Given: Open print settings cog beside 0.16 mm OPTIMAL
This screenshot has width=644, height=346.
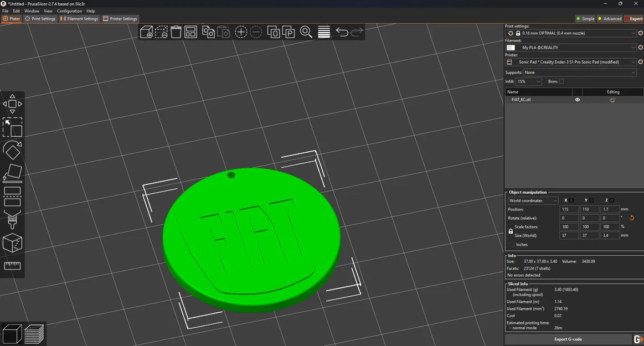Looking at the screenshot, I should [x=640, y=33].
